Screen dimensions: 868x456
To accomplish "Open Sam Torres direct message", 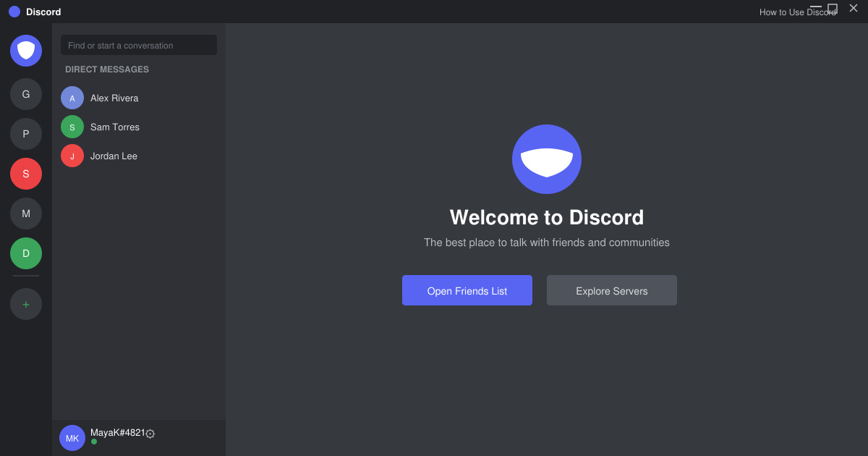I will [139, 127].
